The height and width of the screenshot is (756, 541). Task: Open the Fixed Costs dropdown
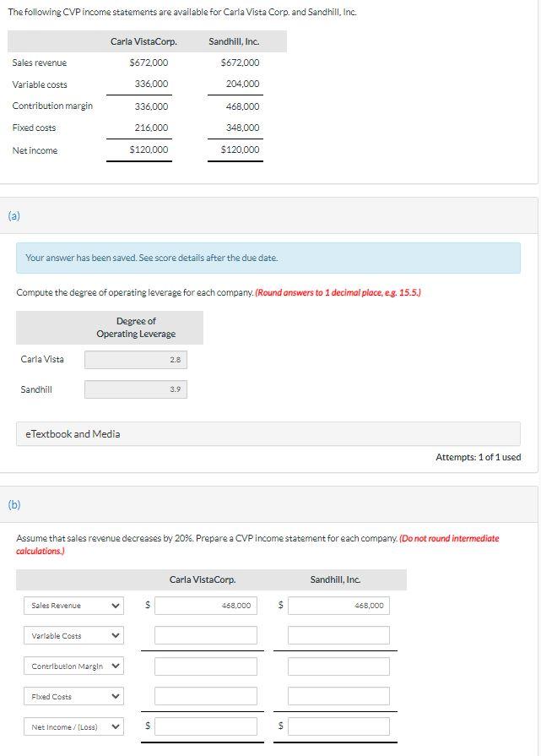click(73, 696)
